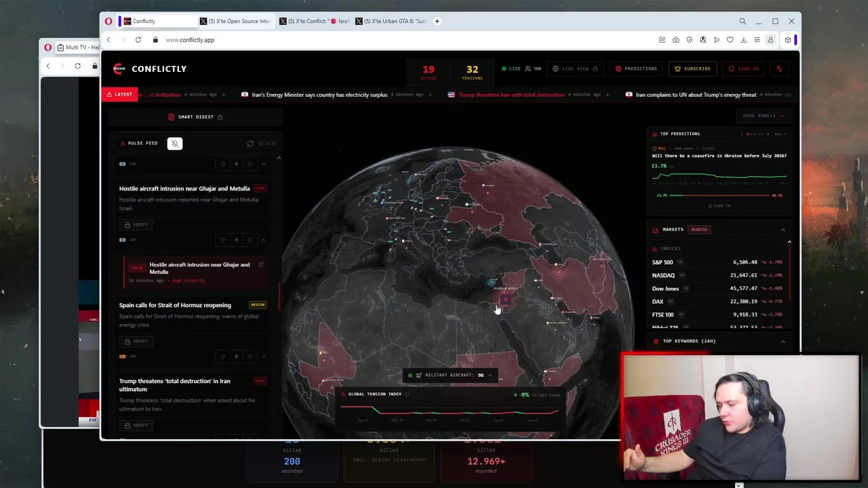Image resolution: width=868 pixels, height=488 pixels.
Task: Open ticker headline Iran complains to UN
Action: tap(696, 95)
